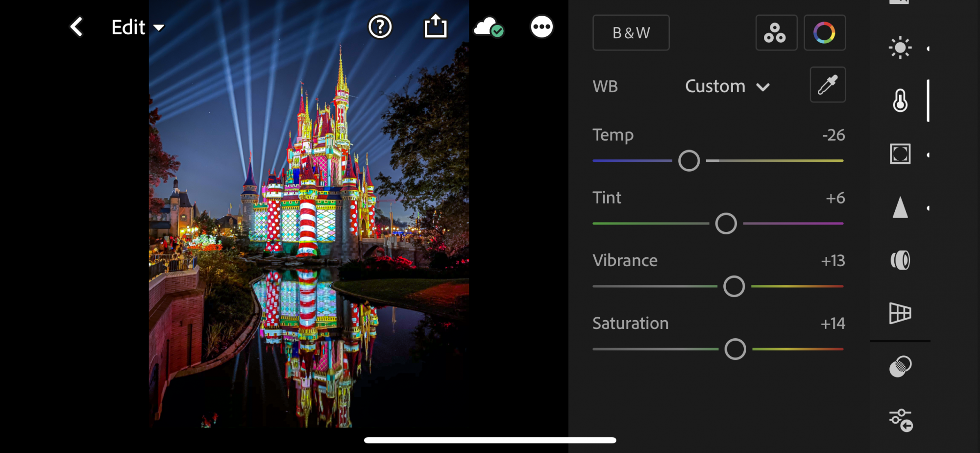Click the Tint slider handle
The image size is (980, 453).
[x=726, y=224]
